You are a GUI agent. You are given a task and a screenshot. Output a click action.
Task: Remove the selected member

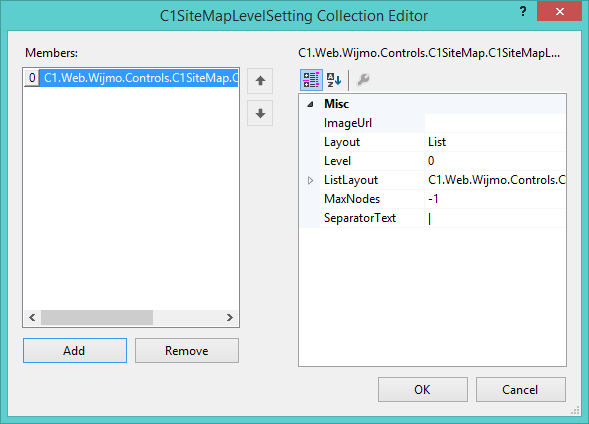(187, 350)
